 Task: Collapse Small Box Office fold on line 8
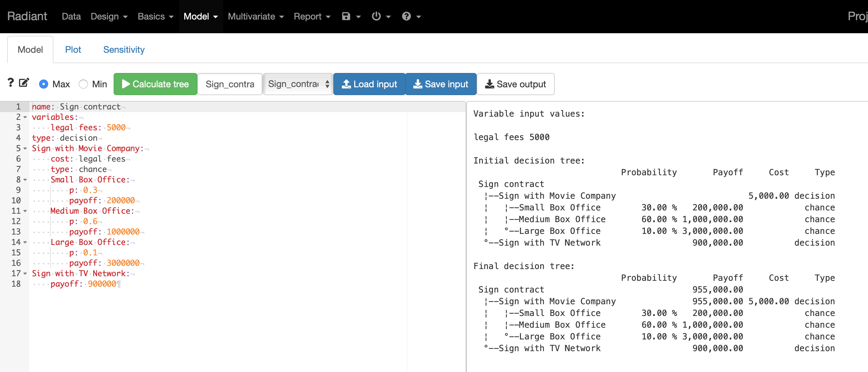pyautogui.click(x=25, y=180)
